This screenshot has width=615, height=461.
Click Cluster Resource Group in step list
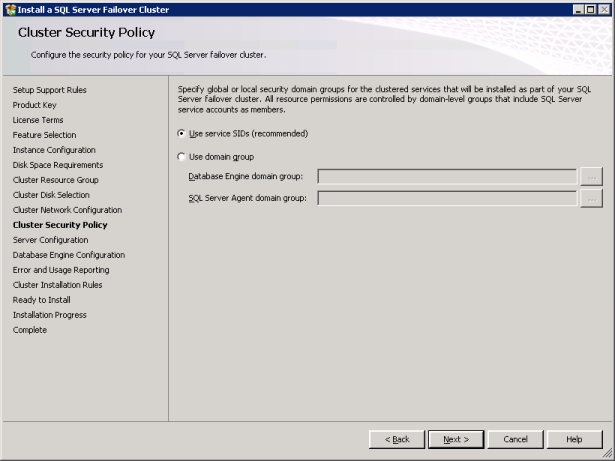pyautogui.click(x=55, y=180)
